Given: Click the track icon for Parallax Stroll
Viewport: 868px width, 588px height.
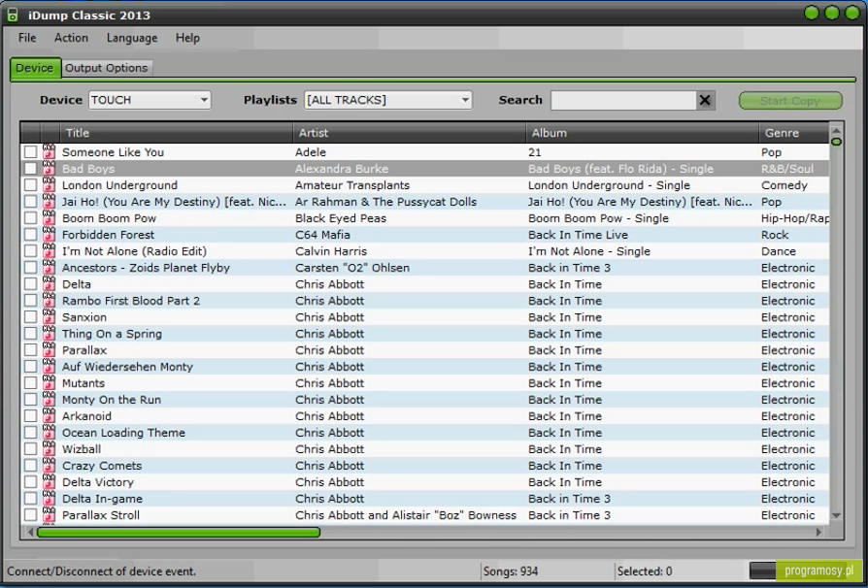Looking at the screenshot, I should [x=50, y=515].
